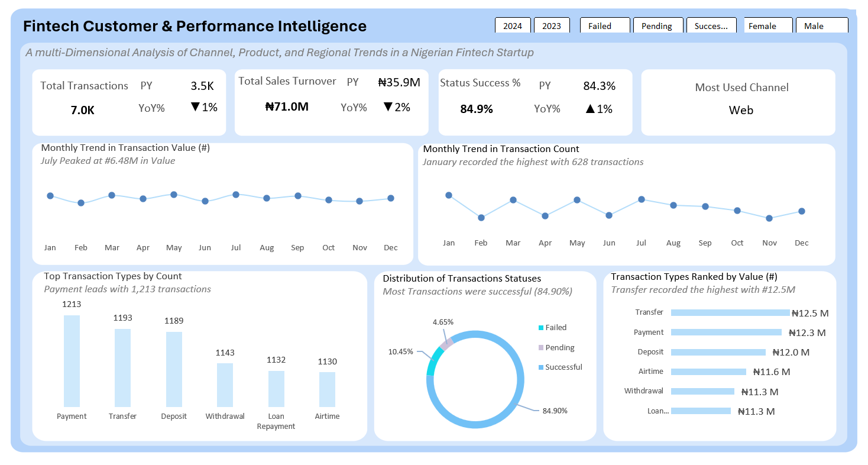This screenshot has width=868, height=465.
Task: Filter by Male gender slicer
Action: 822,25
